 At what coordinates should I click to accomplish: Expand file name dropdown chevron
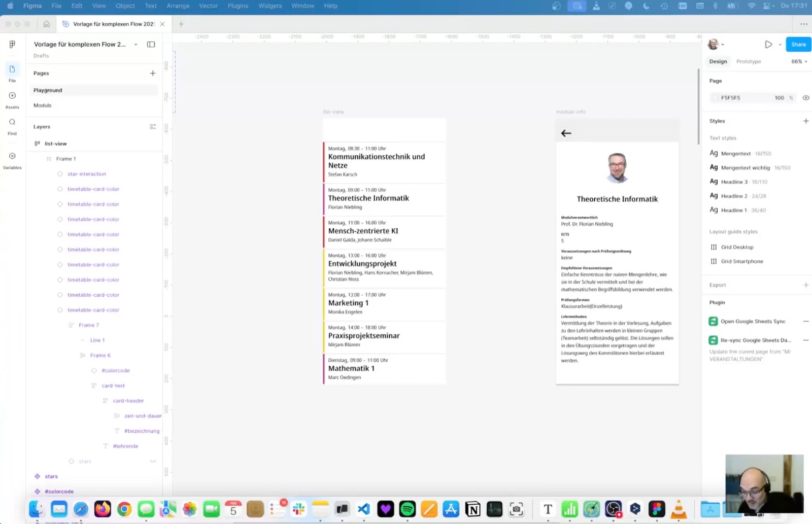pos(136,45)
